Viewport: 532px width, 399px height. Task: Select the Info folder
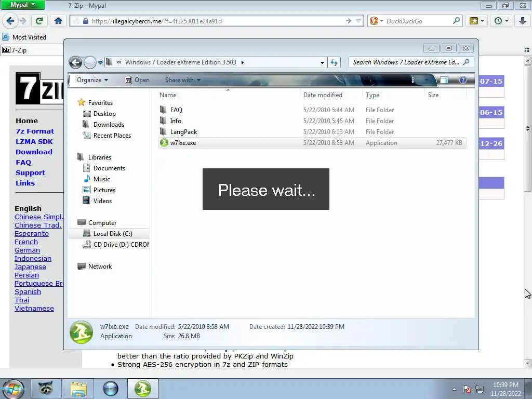(x=312, y=121)
